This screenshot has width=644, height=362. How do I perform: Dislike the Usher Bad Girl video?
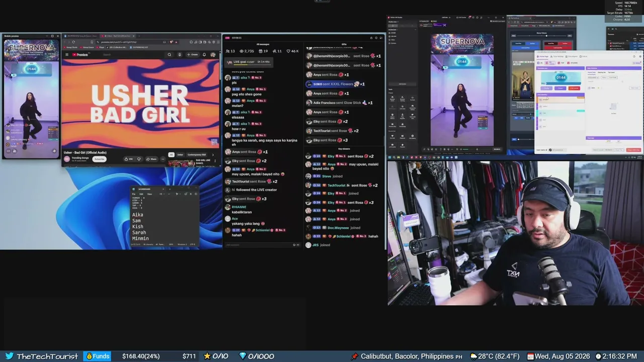[x=139, y=159]
